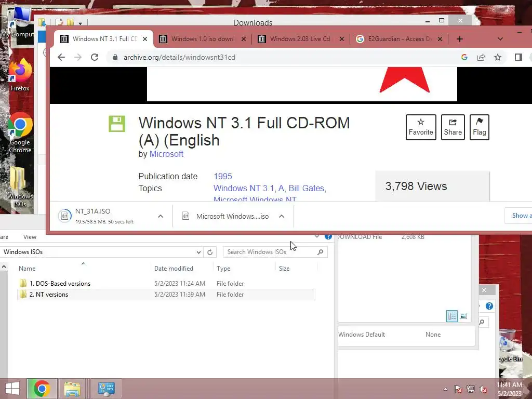Click the green floppy software icon
532x399 pixels.
117,124
